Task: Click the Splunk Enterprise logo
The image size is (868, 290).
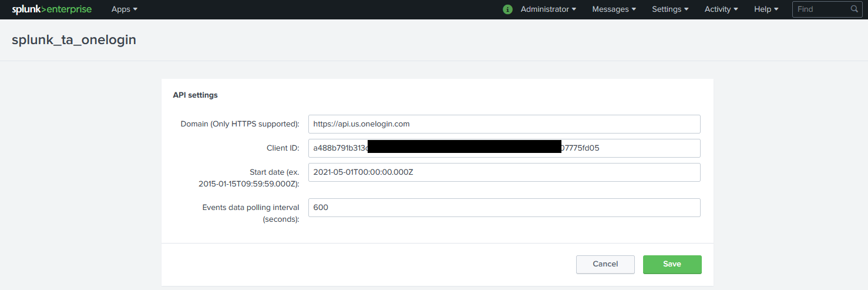Action: click(x=52, y=9)
